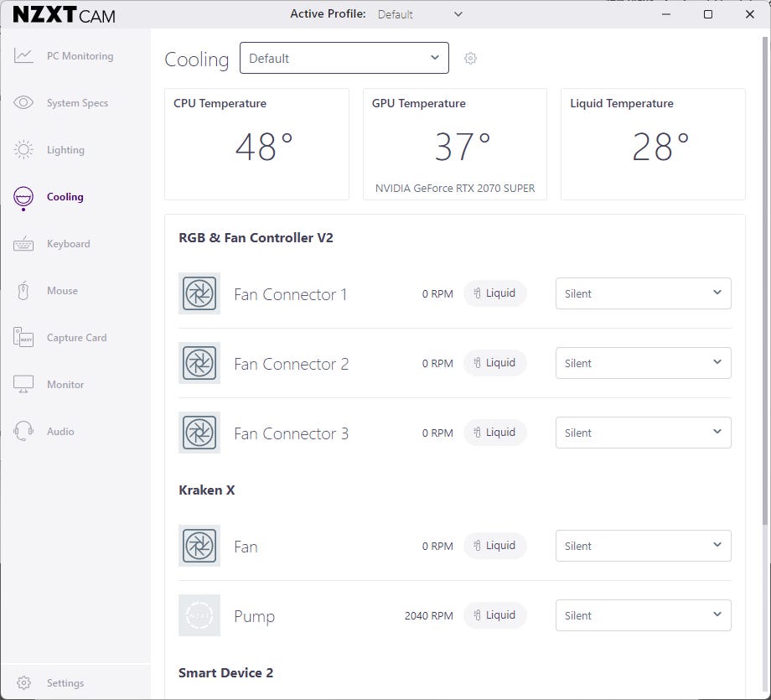
Task: Click the vertical scrollbar on right
Action: [764, 280]
